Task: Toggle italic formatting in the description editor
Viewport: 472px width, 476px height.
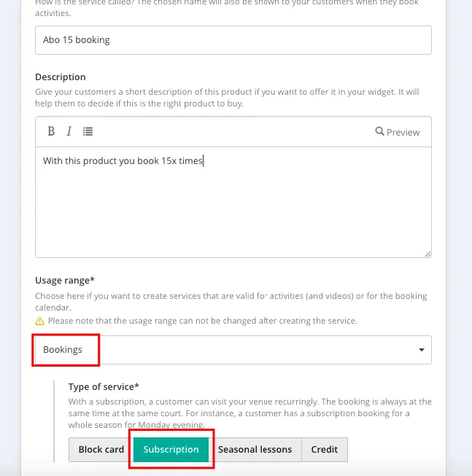Action: click(x=69, y=132)
